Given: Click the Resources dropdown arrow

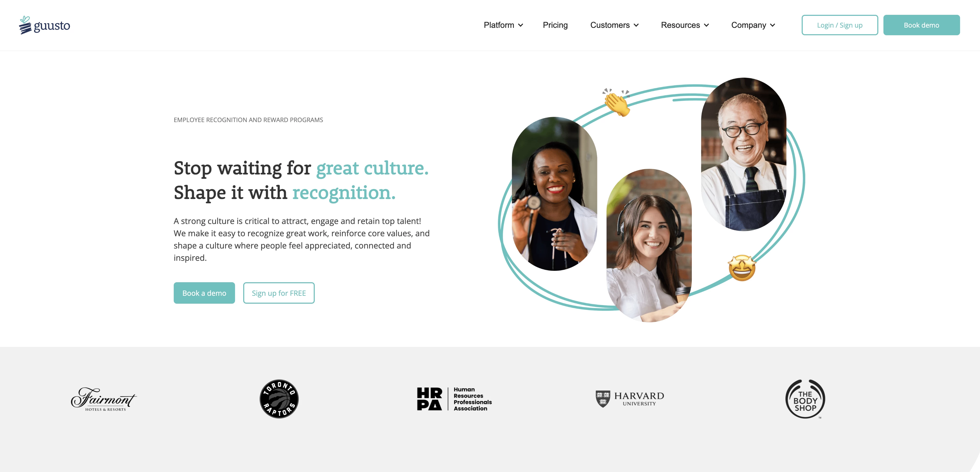Looking at the screenshot, I should coord(707,25).
